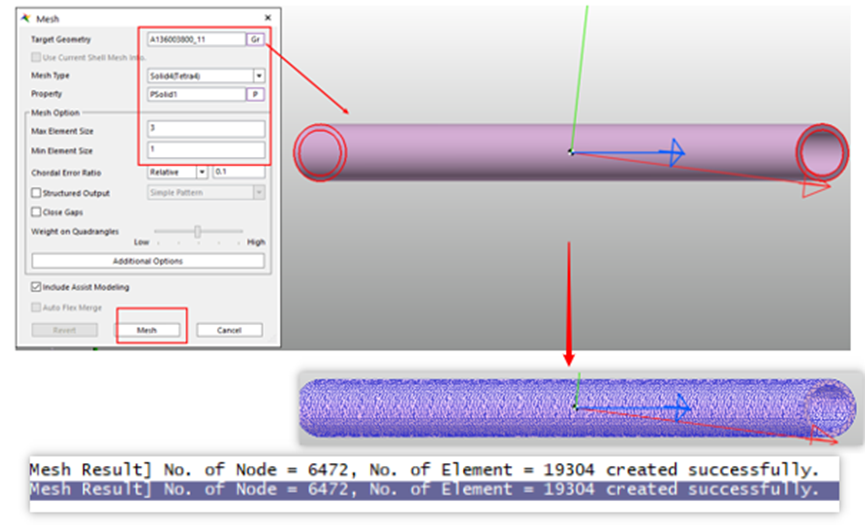Select the right circular pipe end
This screenshot has width=865, height=525.
(x=821, y=152)
